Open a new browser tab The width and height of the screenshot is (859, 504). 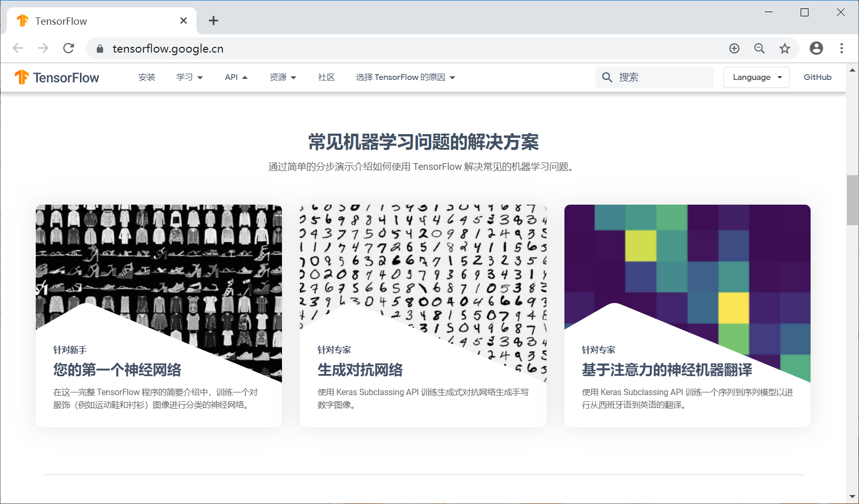(213, 21)
